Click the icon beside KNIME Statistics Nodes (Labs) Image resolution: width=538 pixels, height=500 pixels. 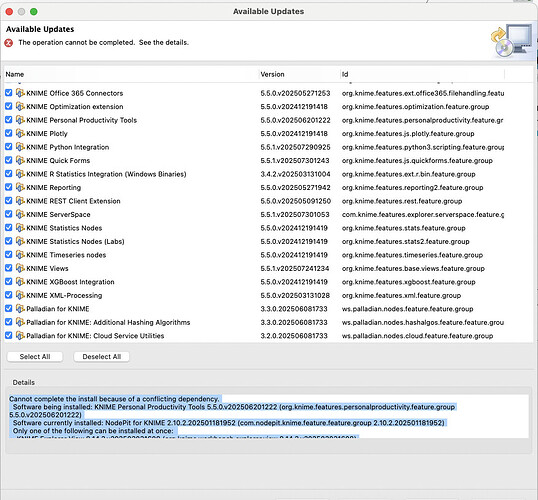(20, 241)
